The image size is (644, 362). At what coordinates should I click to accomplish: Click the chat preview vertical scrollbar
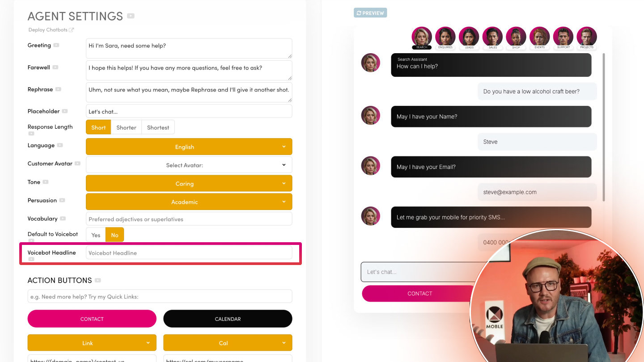pyautogui.click(x=604, y=127)
